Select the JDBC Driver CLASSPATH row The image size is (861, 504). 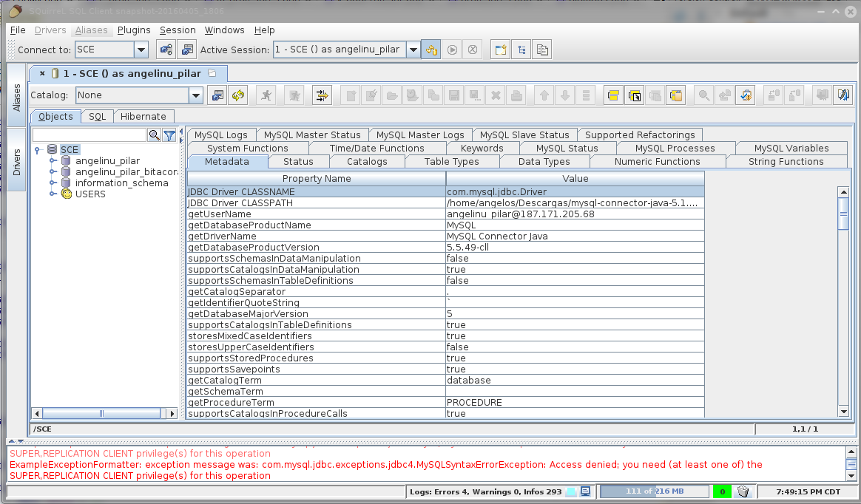click(317, 202)
